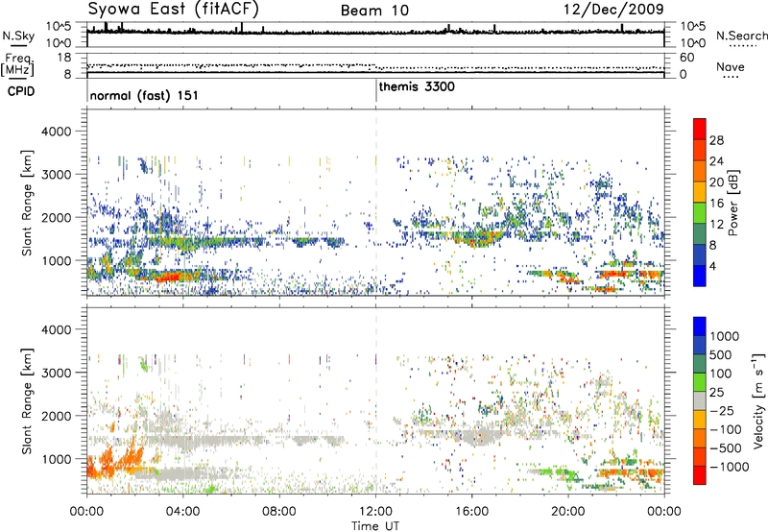The height and width of the screenshot is (532, 768).
Task: Click the sky noise trace panel at the top
Action: [375, 35]
